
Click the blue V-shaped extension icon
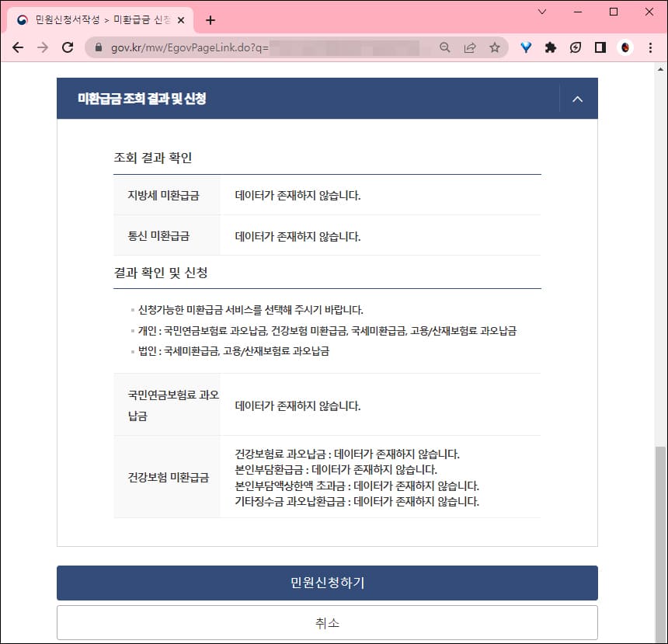point(526,47)
